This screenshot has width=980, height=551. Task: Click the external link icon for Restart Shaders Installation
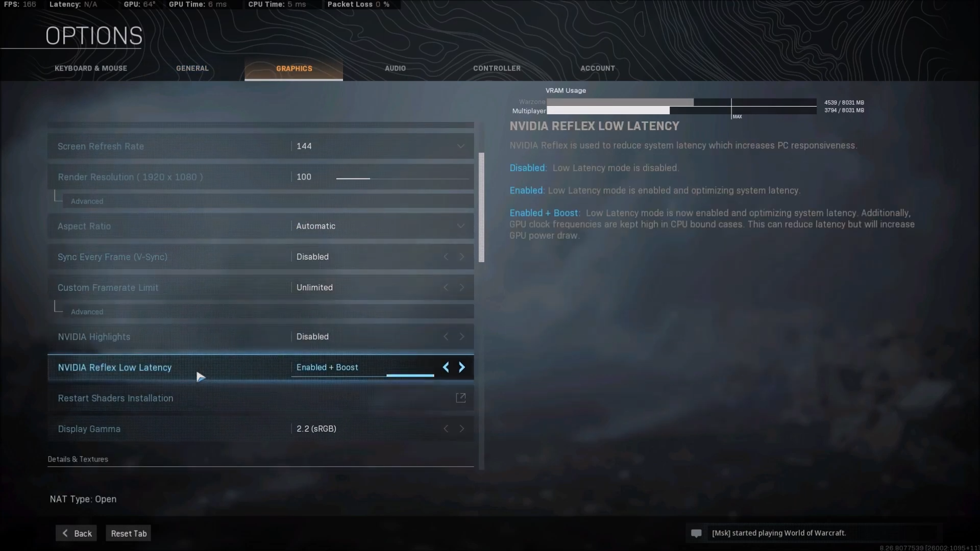(460, 397)
